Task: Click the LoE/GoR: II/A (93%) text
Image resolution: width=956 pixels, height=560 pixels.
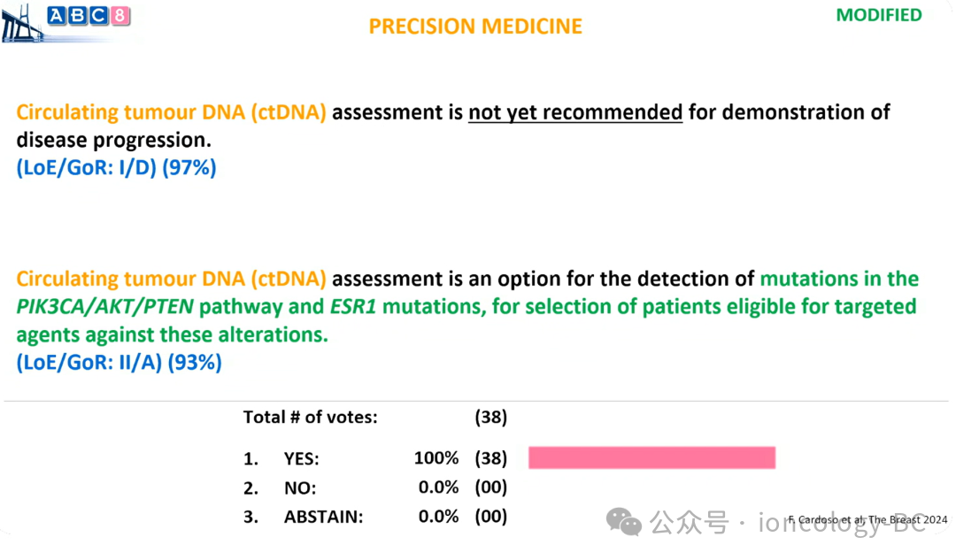Action: (119, 362)
